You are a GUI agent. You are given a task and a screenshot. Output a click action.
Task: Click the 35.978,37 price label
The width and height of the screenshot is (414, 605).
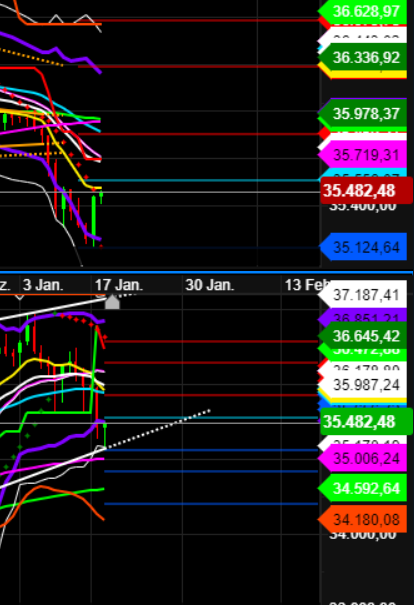pos(363,113)
